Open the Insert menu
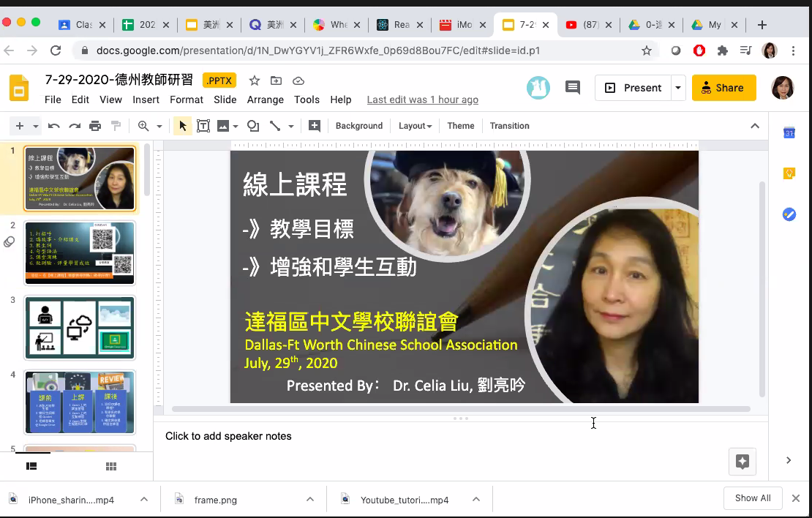This screenshot has height=518, width=812. click(146, 100)
